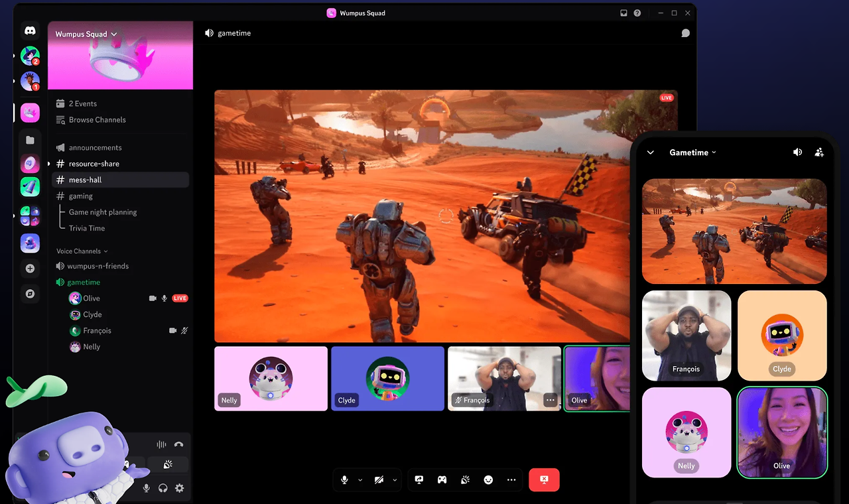Select François's video tile in desktop call
849x504 pixels.
[x=504, y=379]
